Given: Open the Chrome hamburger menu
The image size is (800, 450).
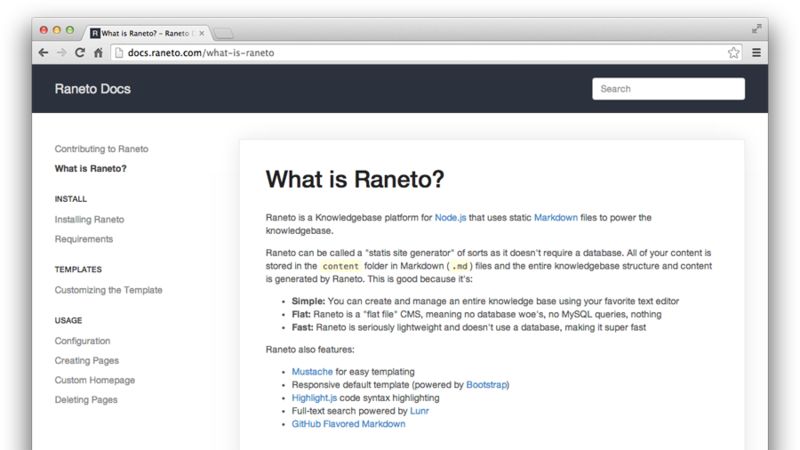Looking at the screenshot, I should [x=756, y=52].
